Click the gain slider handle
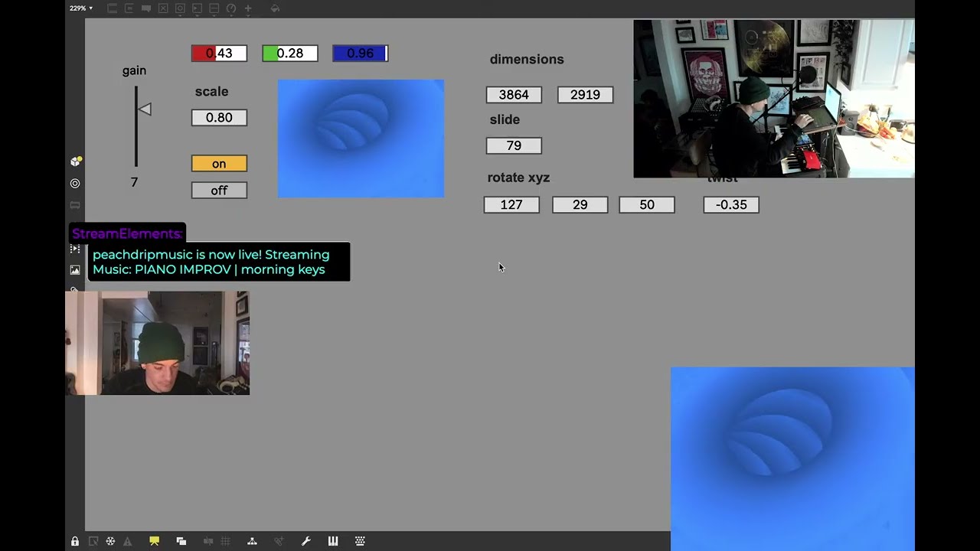980x551 pixels. (x=145, y=109)
